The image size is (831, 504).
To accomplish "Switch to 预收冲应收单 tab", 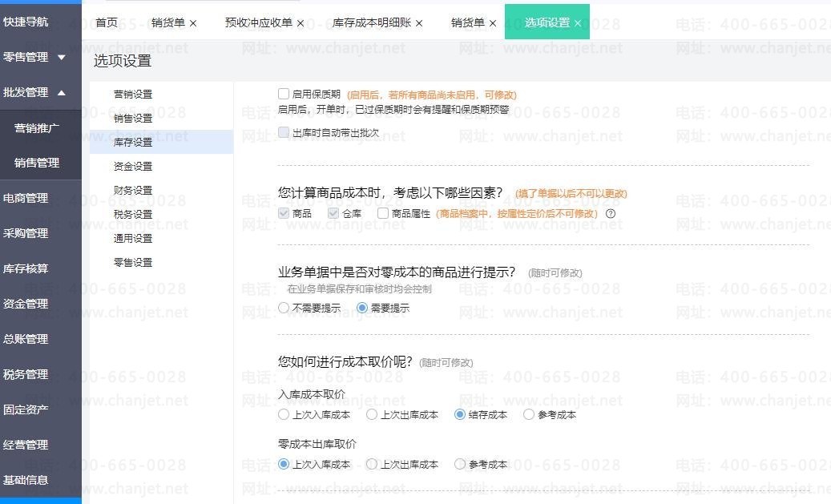I will 259,22.
